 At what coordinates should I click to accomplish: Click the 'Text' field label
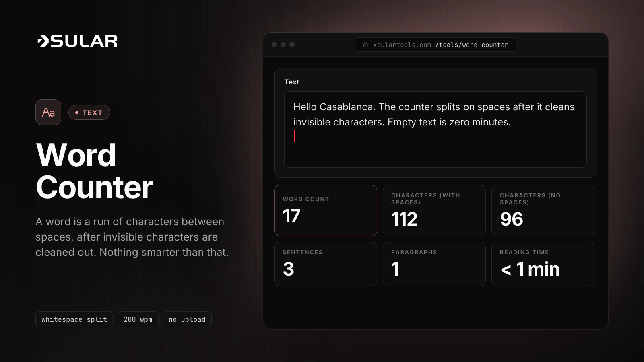coord(291,82)
